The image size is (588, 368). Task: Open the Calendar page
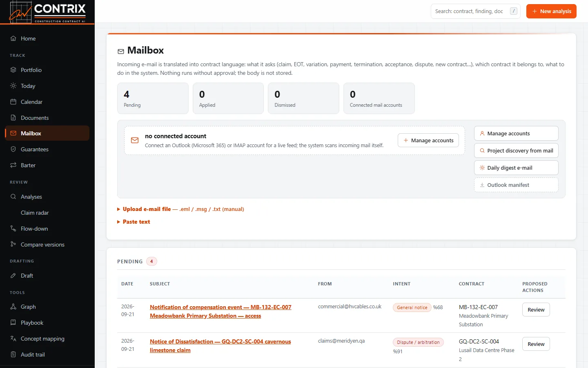point(47,102)
